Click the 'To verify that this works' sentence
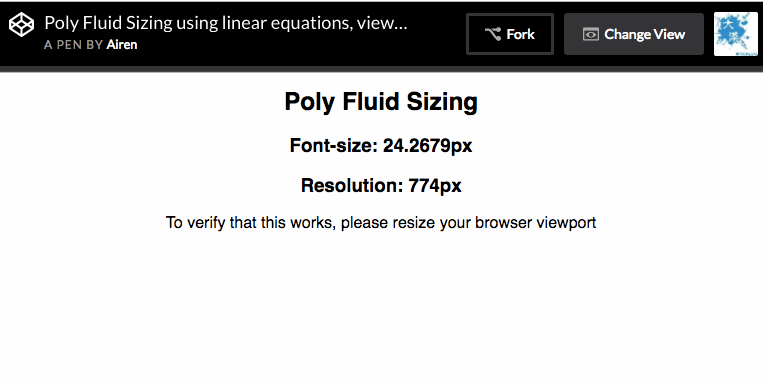763x383 pixels. 381,223
